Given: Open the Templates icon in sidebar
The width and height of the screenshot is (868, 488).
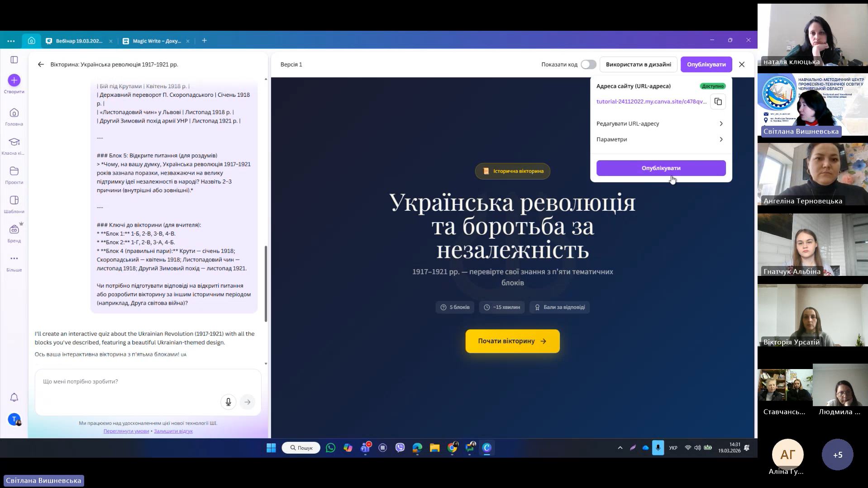Looking at the screenshot, I should point(14,200).
